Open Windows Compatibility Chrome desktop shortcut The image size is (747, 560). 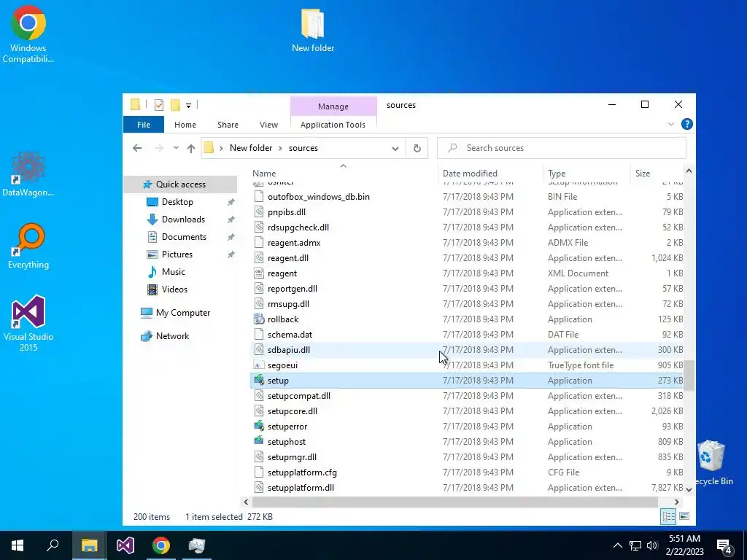pyautogui.click(x=28, y=34)
